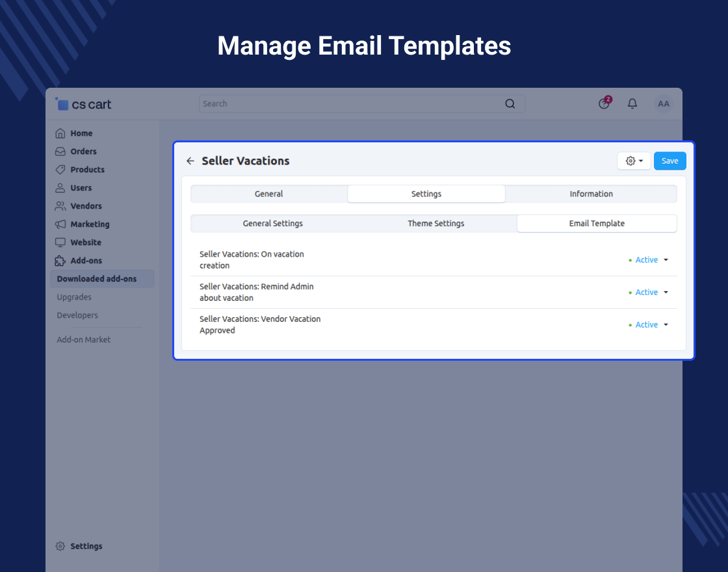Open status dropdown for Vendor Vacation Approved
Viewport: 728px width, 572px height.
(649, 325)
